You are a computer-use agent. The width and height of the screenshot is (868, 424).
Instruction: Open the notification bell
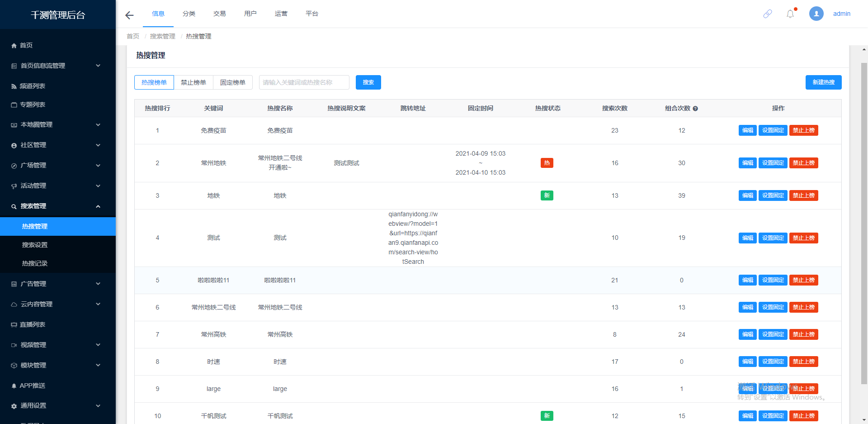pos(790,14)
